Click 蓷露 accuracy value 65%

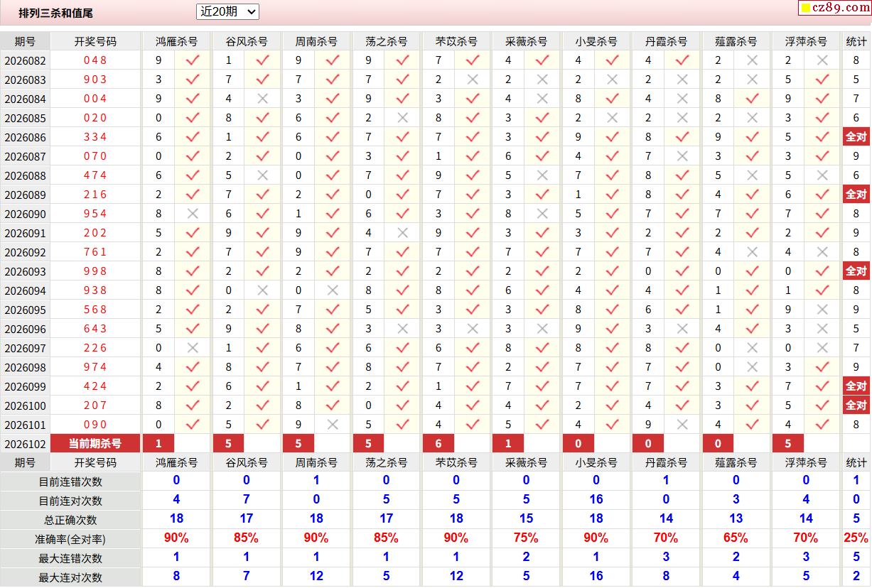(x=736, y=538)
